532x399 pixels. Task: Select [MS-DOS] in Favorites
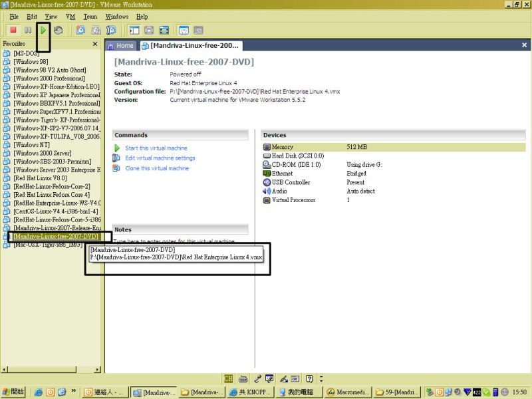[26, 53]
